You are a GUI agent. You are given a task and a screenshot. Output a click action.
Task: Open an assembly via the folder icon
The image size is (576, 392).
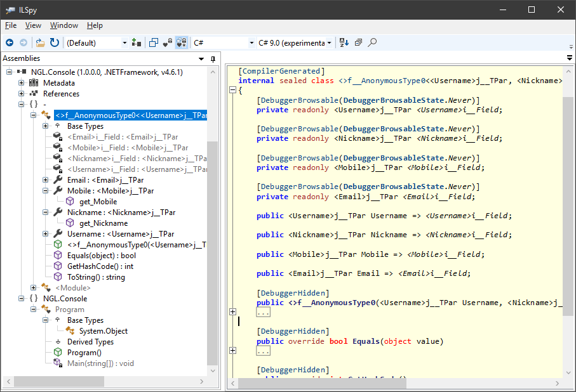(x=40, y=43)
